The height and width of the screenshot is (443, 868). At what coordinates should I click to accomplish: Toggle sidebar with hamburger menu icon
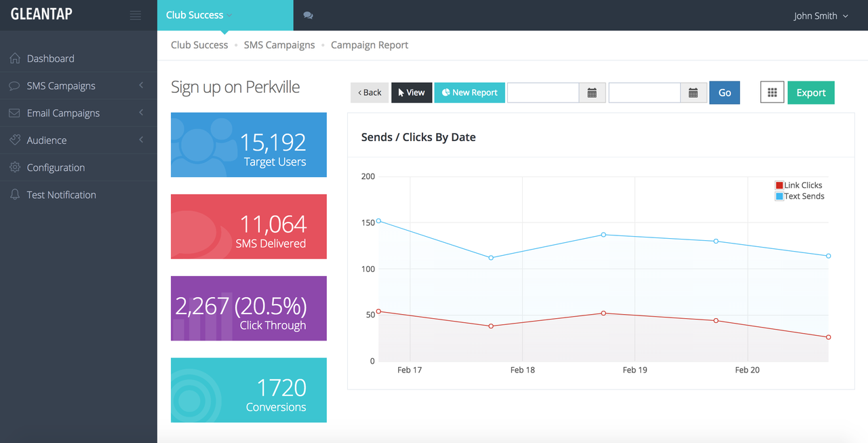click(x=136, y=16)
